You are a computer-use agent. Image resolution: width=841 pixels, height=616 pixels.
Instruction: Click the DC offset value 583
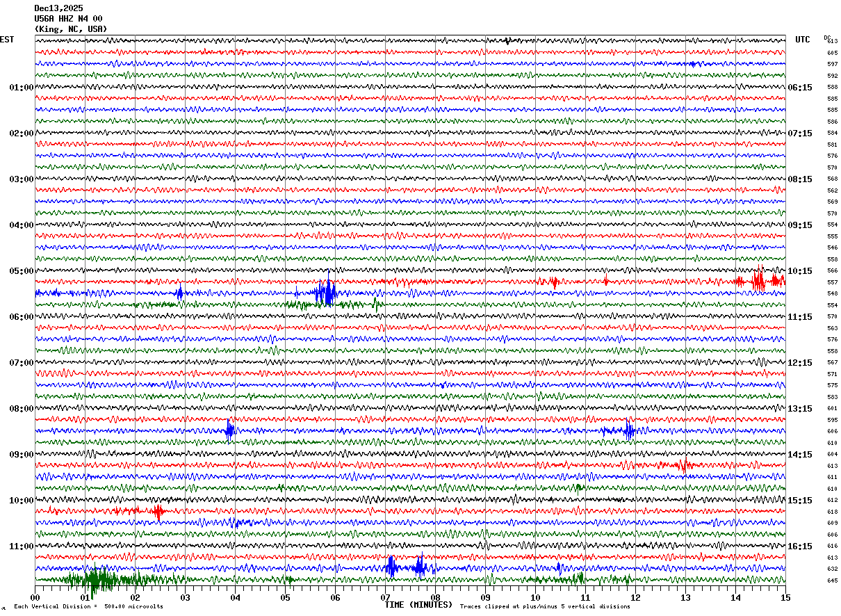(x=832, y=397)
